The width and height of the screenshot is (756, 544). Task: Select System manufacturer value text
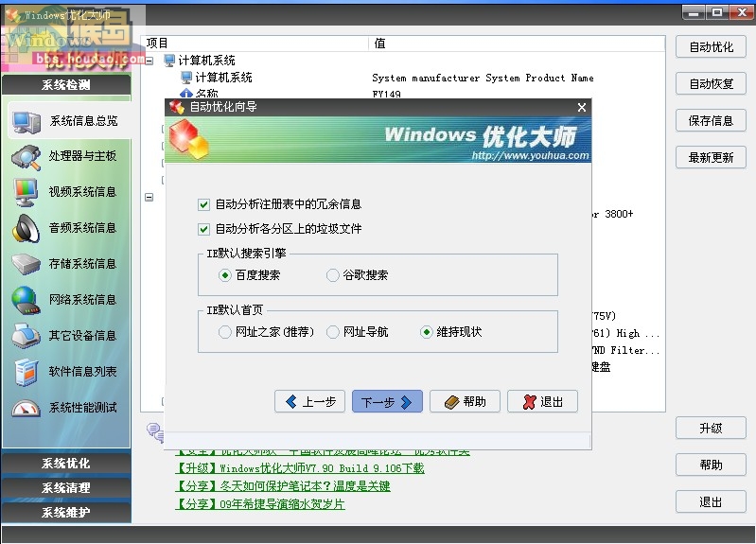(483, 79)
